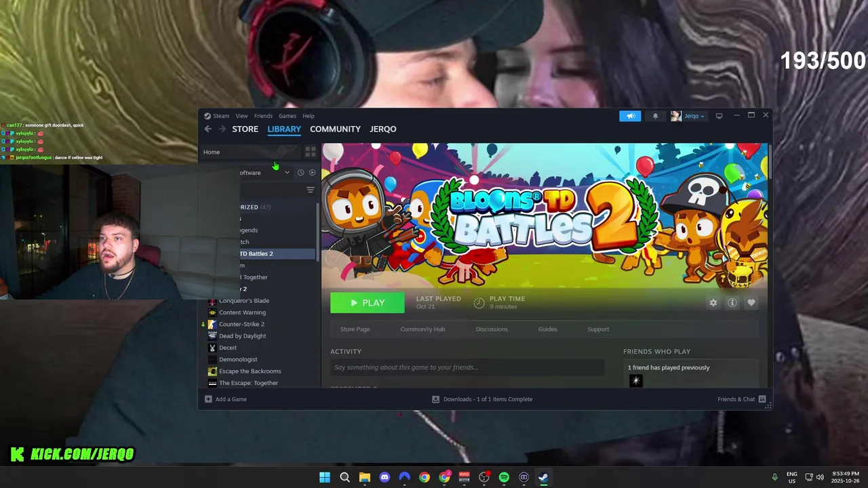Open the Help menu
This screenshot has height=488, width=868.
309,116
